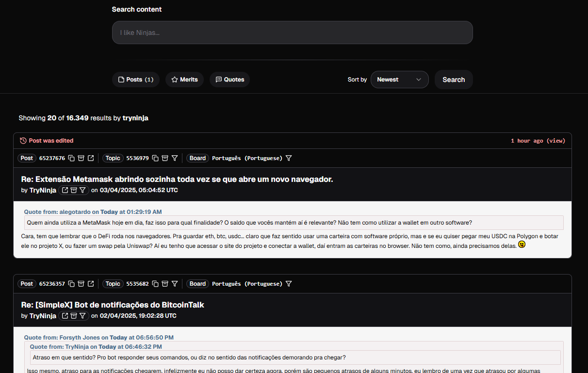Switch to the Quotes tab

click(x=229, y=80)
